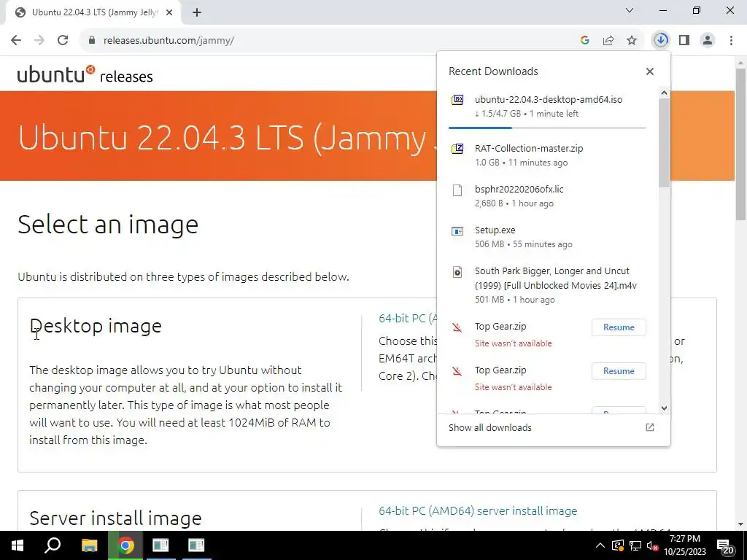Select the Ubuntu 22.04.3 LTS browser tab
747x560 pixels.
click(93, 12)
